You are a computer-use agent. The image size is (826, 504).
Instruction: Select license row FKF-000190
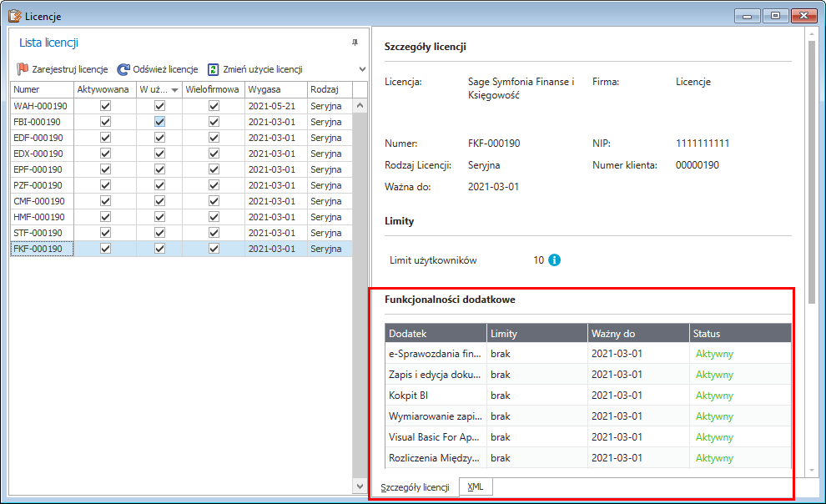tap(181, 249)
